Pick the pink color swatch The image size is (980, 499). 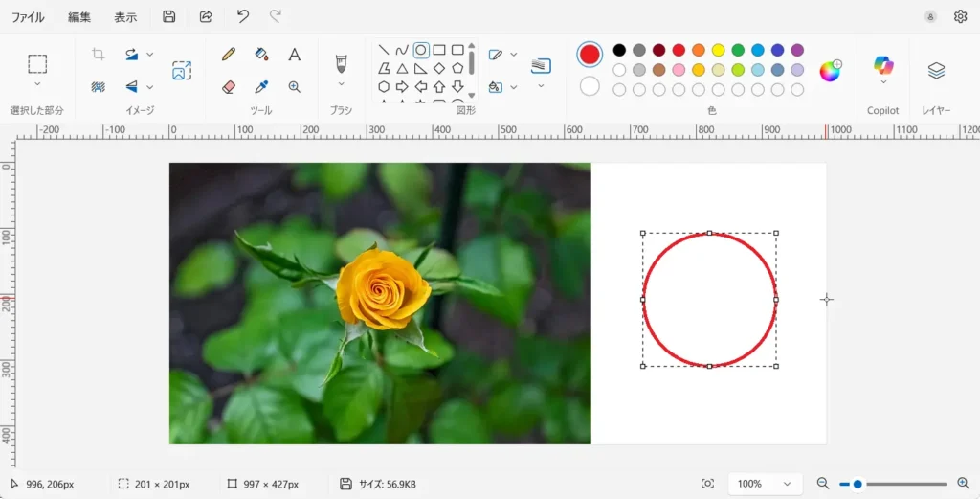679,70
